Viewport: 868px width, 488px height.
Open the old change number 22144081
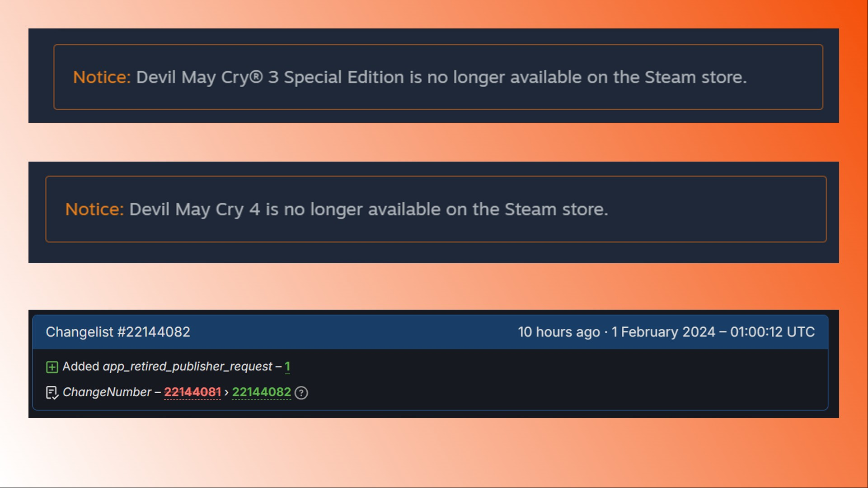click(x=192, y=392)
